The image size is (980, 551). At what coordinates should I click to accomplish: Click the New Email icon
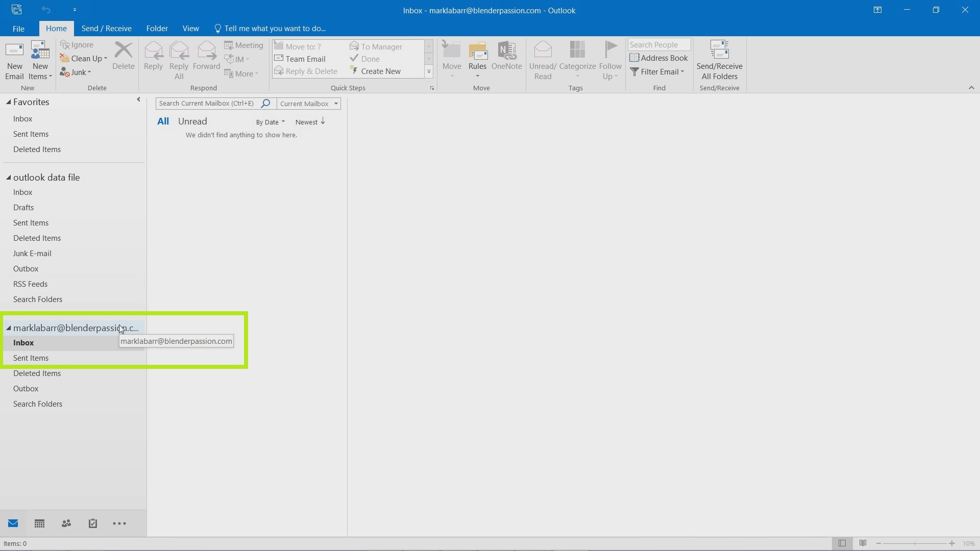(x=14, y=60)
